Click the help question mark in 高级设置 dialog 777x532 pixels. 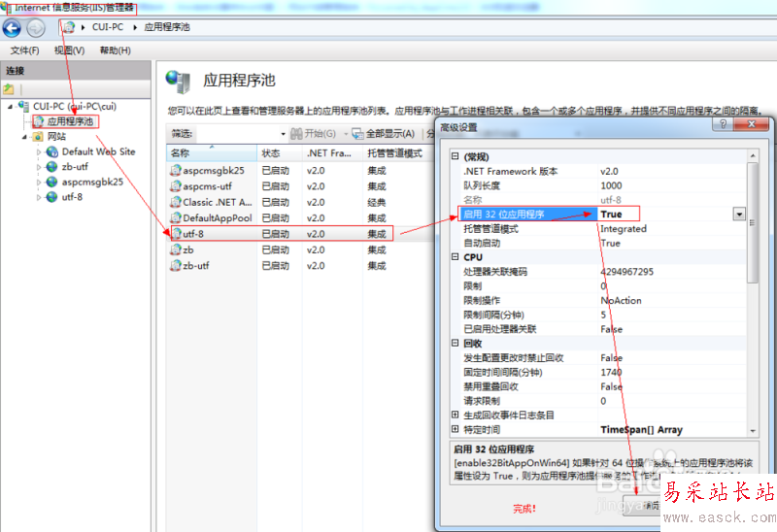(x=723, y=124)
